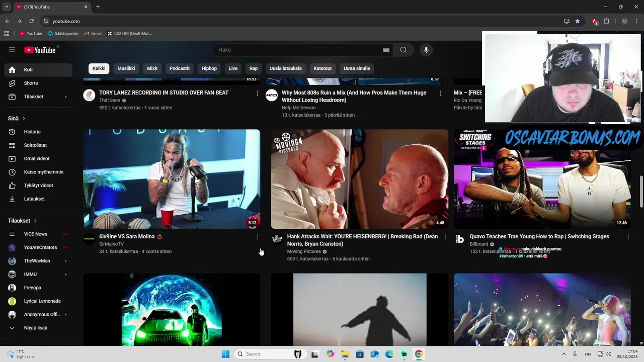Select the Musiikki filter chip
644x362 pixels.
pyautogui.click(x=126, y=68)
